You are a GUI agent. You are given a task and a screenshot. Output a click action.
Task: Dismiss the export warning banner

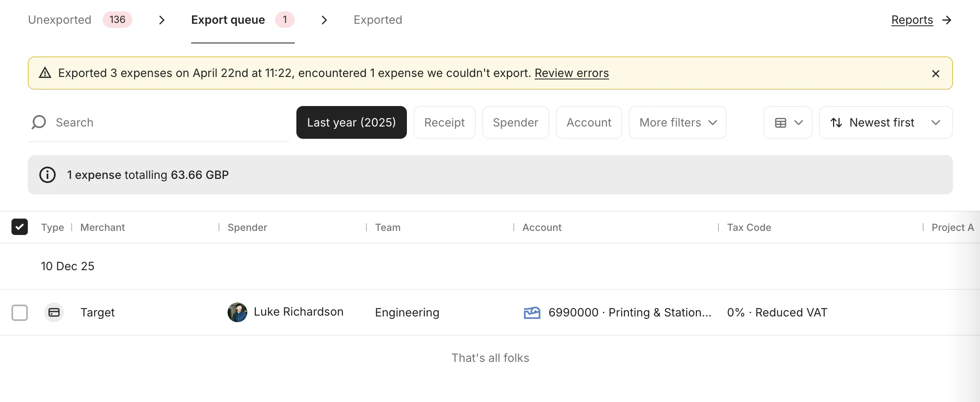(x=935, y=74)
